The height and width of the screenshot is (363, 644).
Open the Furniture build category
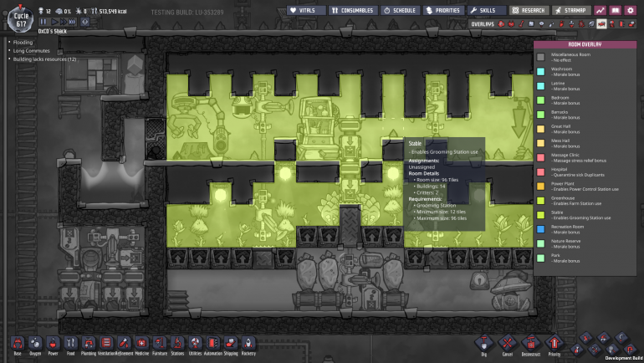click(160, 343)
